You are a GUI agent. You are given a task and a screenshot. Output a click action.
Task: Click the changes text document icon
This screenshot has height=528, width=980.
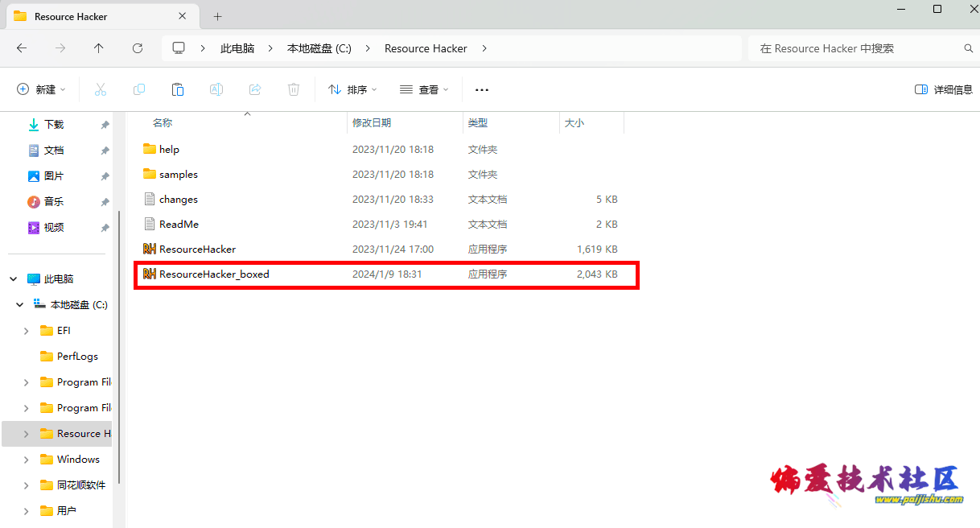[149, 199]
